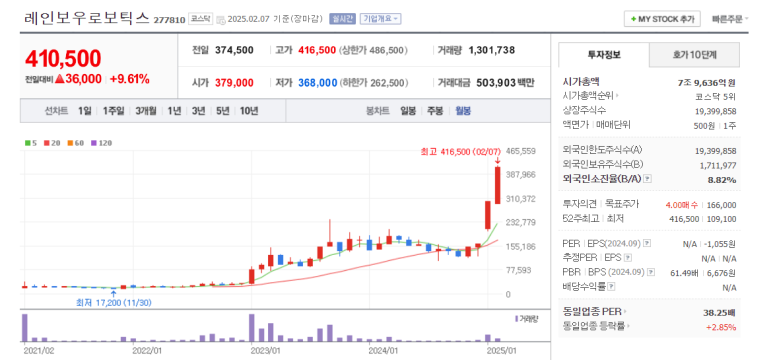The width and height of the screenshot is (773, 360).
Task: Switch candlestick chart to 일봉
Action: (408, 111)
